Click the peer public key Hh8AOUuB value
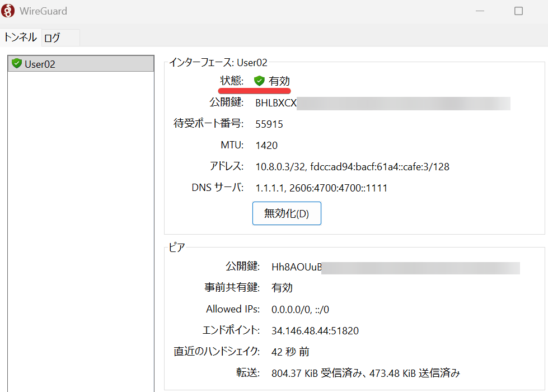548x392 pixels. click(396, 268)
